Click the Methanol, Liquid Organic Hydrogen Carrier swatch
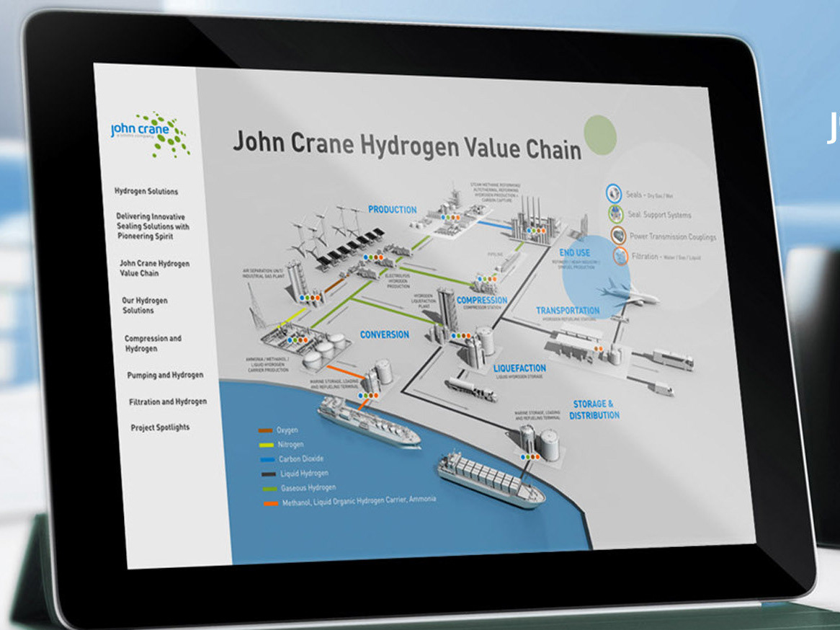Screen dimensions: 840x630 tap(271, 503)
